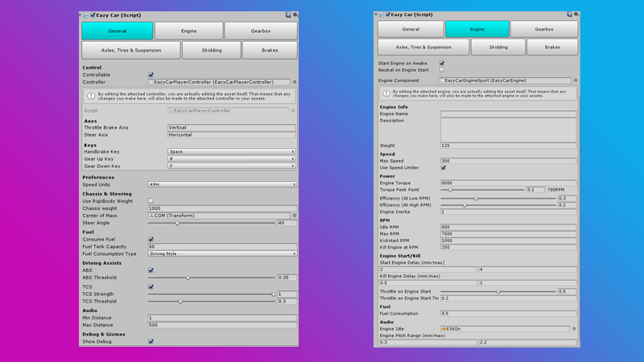Switch to the Gearbox tab in the right panel
The width and height of the screenshot is (644, 362).
(x=544, y=29)
